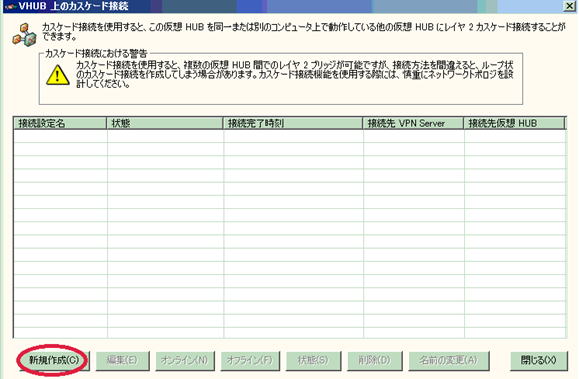Click the cascade connection network icon
This screenshot has width=579, height=379.
point(24,34)
